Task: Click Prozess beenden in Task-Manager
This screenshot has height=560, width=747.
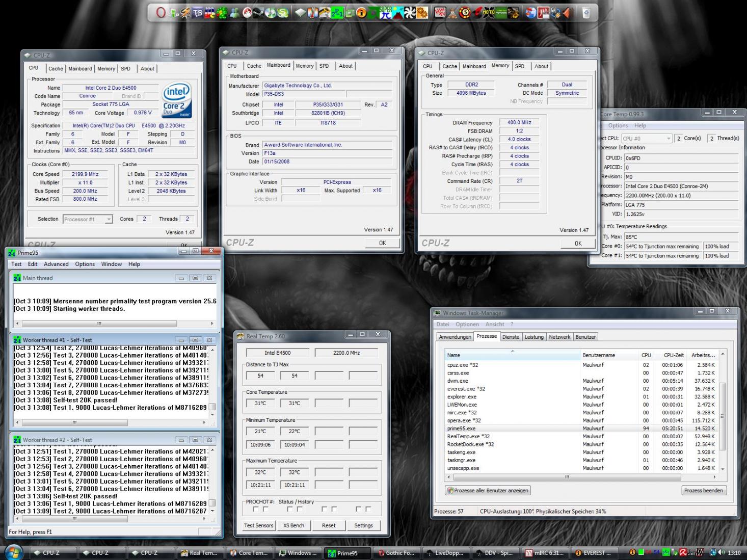Action: click(x=703, y=490)
